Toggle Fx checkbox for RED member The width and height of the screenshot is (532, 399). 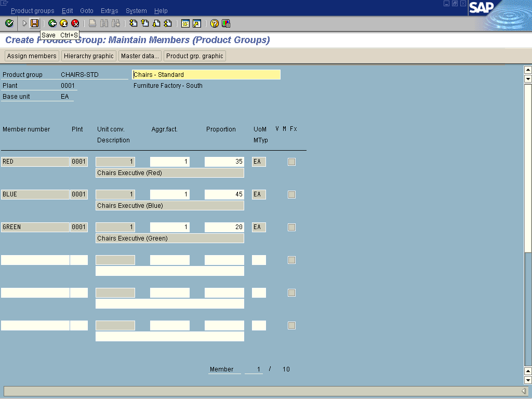pos(291,162)
